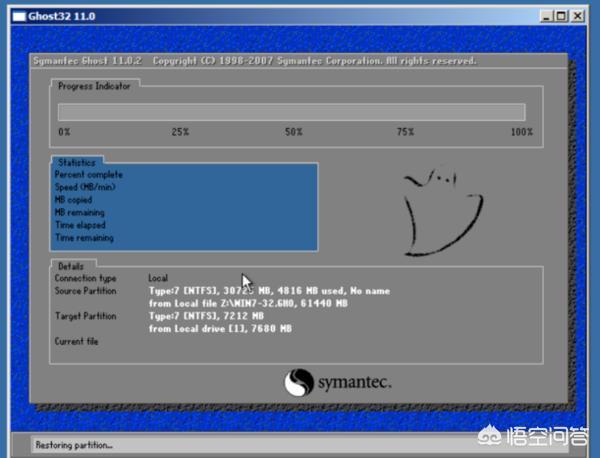This screenshot has width=600, height=458.
Task: Select the Details panel tab label
Action: [71, 266]
